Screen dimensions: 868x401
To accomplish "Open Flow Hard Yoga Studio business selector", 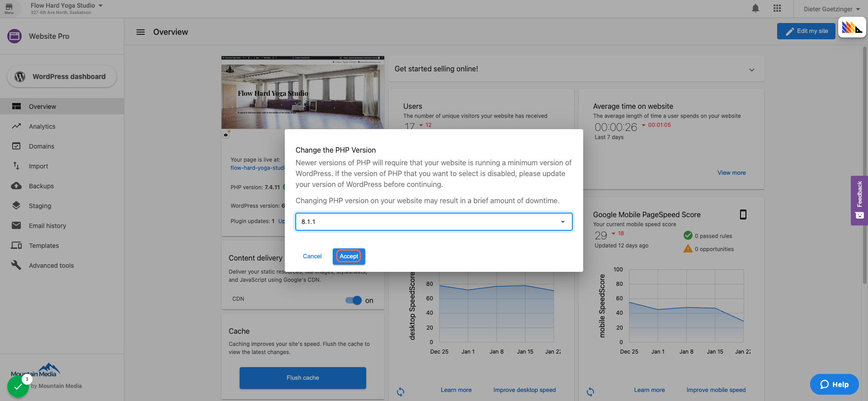I will pos(66,6).
